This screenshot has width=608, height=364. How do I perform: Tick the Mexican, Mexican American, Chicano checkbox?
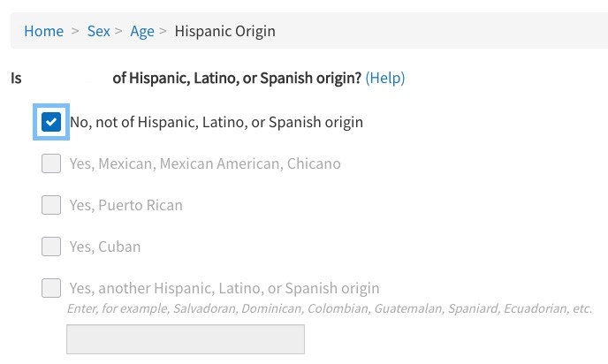coord(51,163)
